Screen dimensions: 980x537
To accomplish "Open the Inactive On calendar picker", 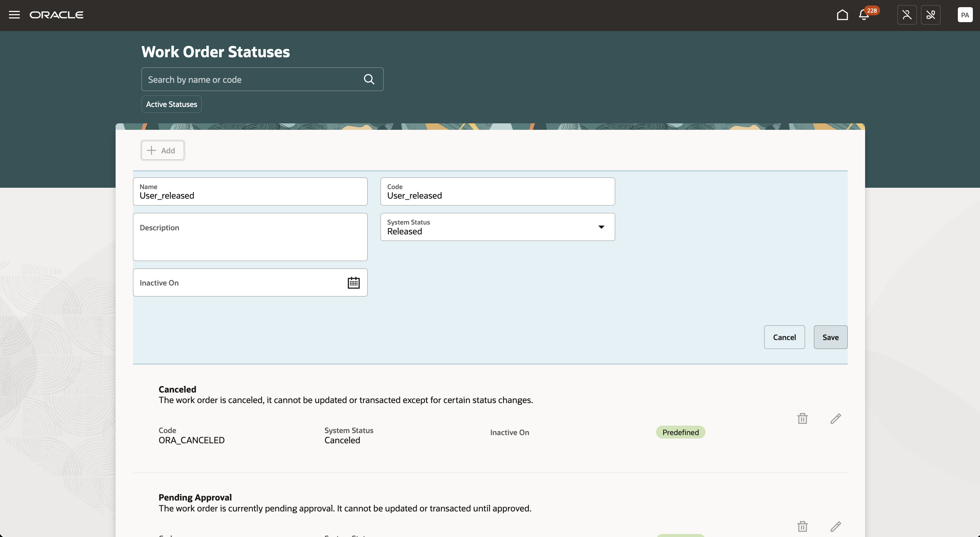I will (353, 283).
